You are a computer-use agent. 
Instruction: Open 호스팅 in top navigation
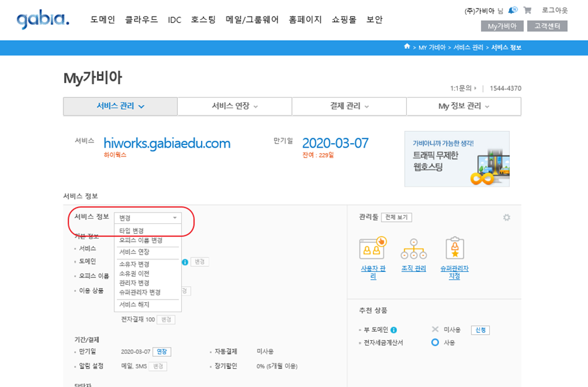tap(203, 19)
